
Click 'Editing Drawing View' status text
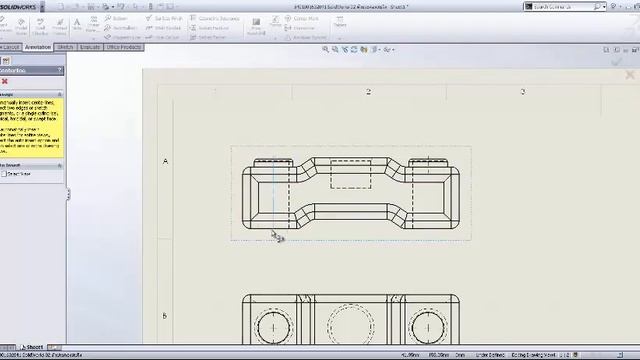pyautogui.click(x=533, y=355)
